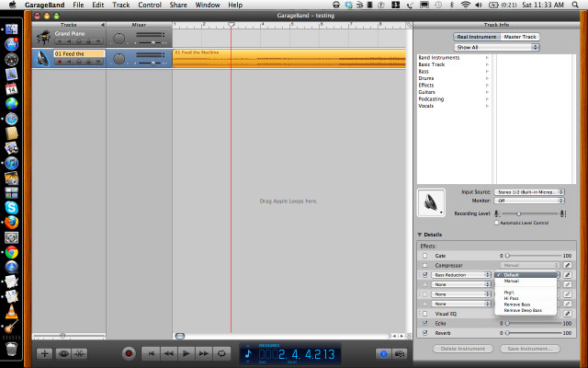
Task: Click the speaker icon of 01 Feed track
Action: pyautogui.click(x=42, y=58)
